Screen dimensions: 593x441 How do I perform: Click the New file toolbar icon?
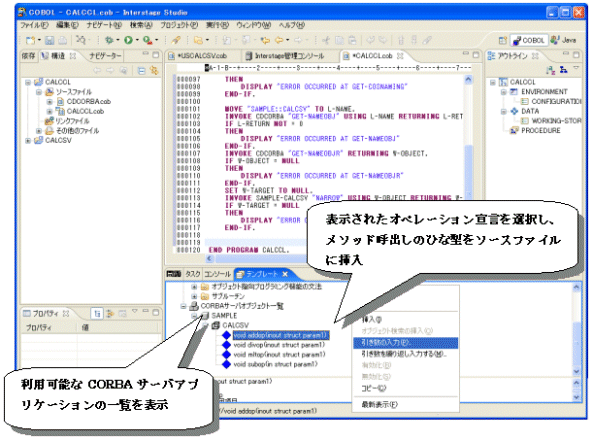[x=30, y=40]
